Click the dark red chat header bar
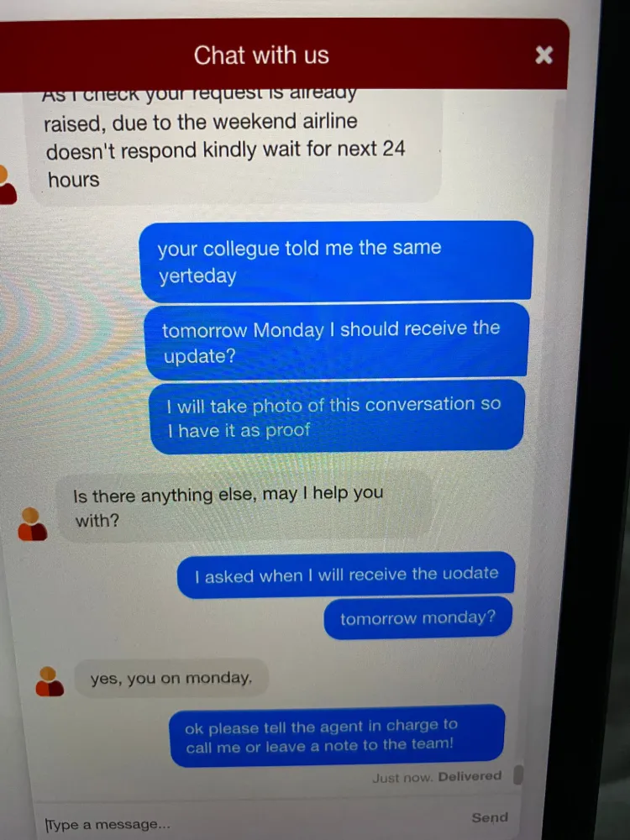630x840 pixels. click(x=284, y=55)
